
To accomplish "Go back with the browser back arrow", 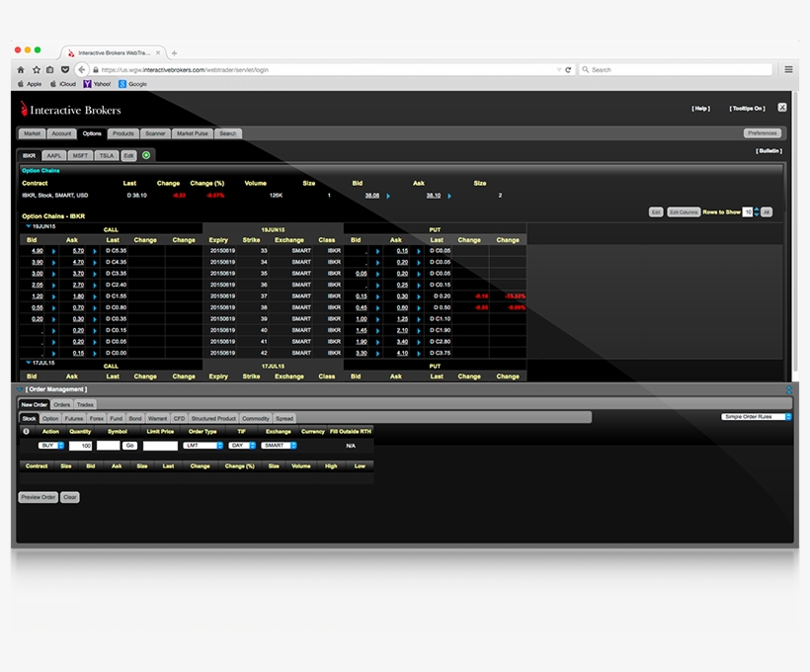I will pos(82,70).
